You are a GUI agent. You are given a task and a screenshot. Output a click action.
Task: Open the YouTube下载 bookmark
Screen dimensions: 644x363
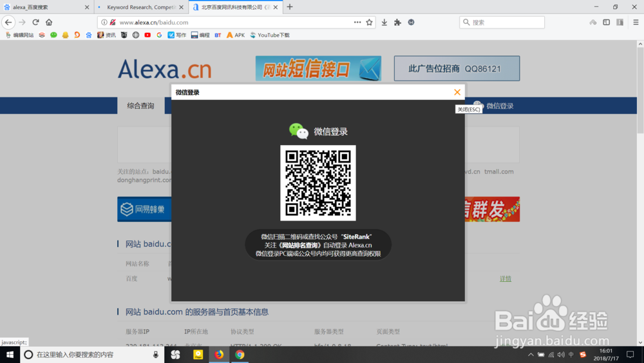pos(270,35)
